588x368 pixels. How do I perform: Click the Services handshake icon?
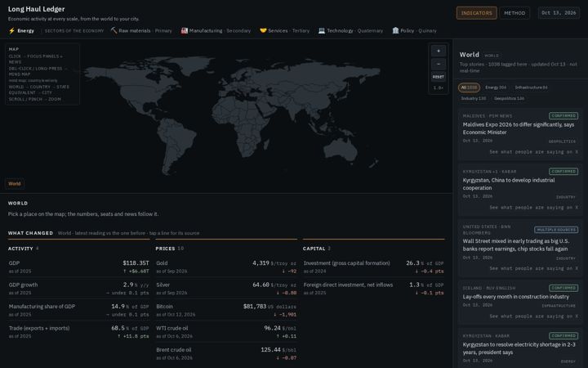[263, 31]
